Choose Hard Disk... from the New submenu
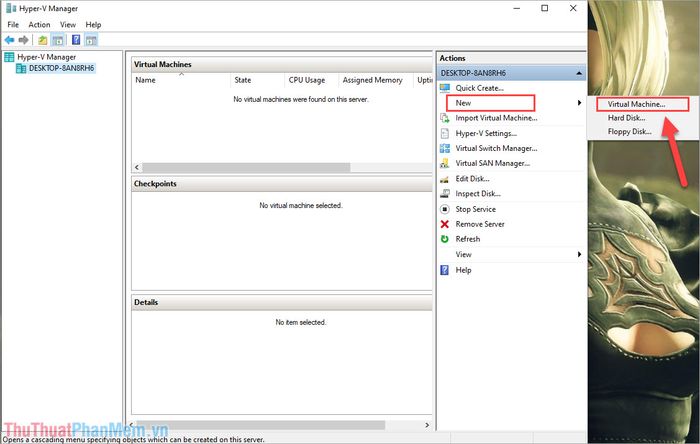 [626, 118]
